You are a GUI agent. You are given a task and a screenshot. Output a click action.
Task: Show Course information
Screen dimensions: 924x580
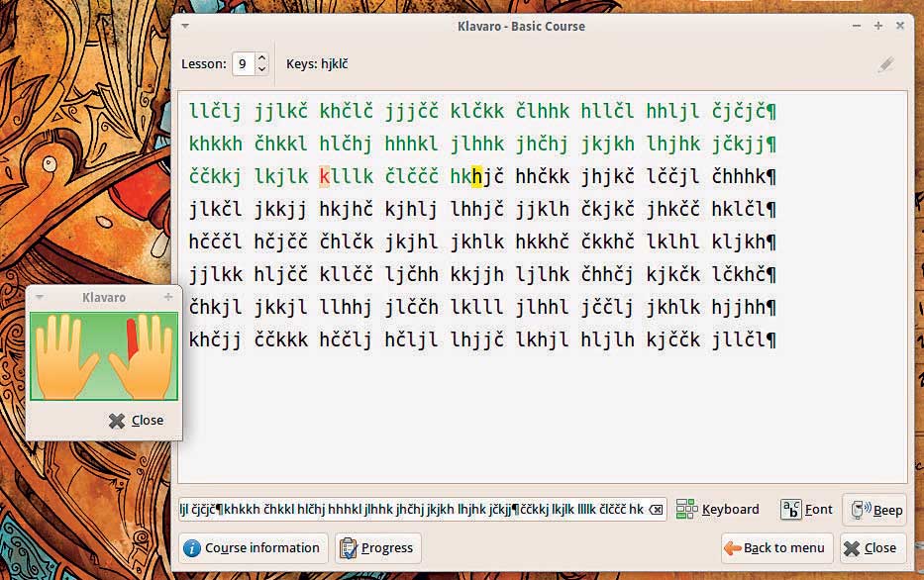(x=253, y=548)
